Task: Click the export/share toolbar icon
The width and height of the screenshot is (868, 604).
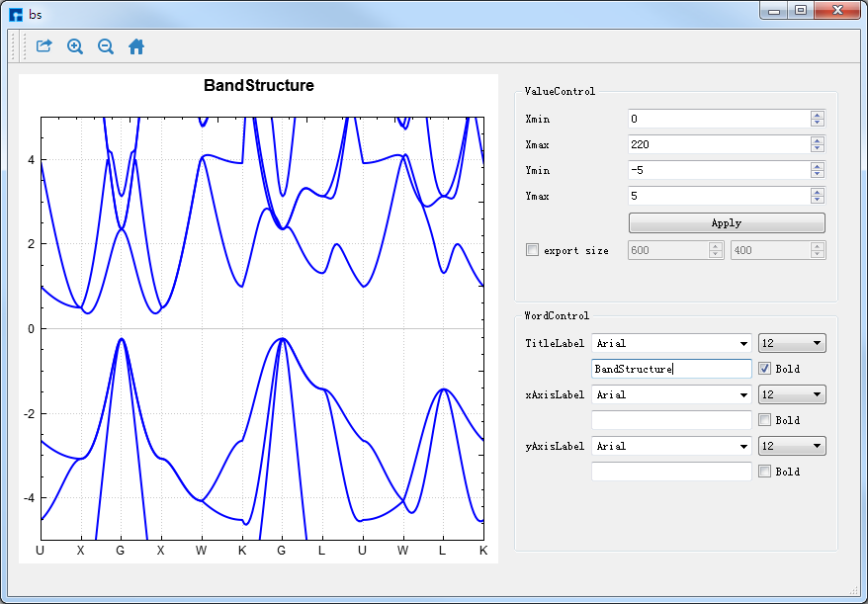Action: pos(43,46)
